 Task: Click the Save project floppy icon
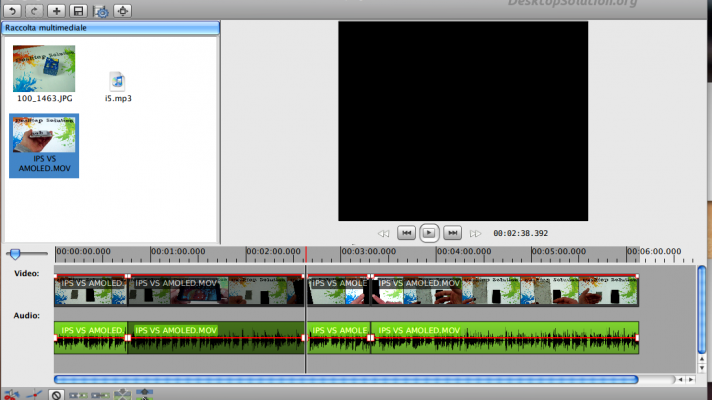79,10
